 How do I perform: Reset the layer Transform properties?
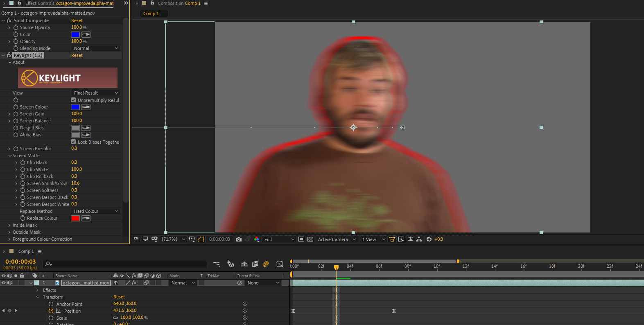(x=119, y=297)
